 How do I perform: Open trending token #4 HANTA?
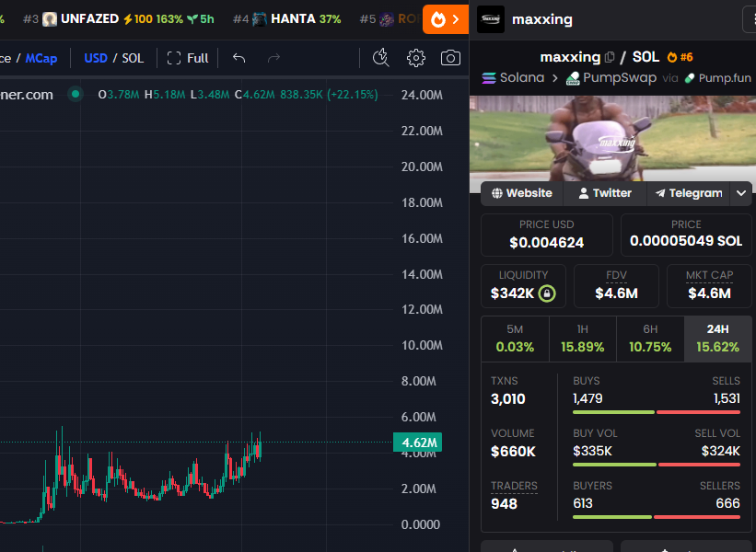[287, 19]
